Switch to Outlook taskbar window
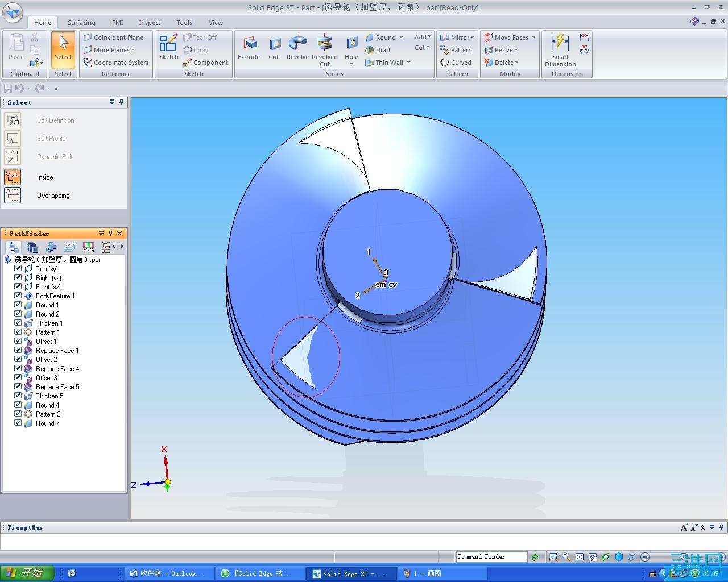This screenshot has height=582, width=728. pyautogui.click(x=169, y=573)
